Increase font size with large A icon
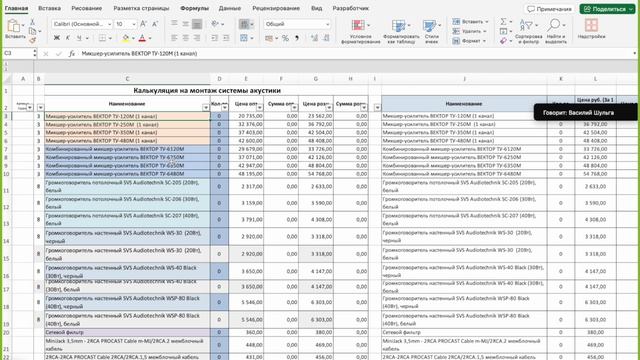640x360 pixels. tap(143, 24)
